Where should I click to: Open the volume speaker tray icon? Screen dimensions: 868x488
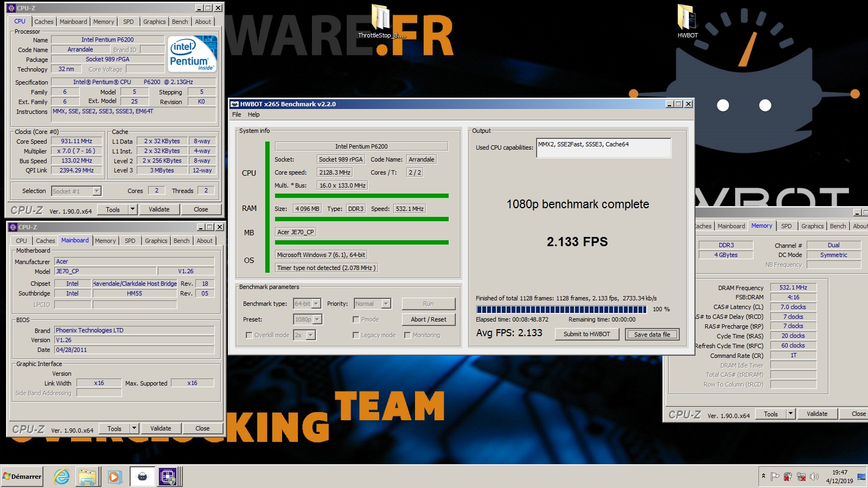tap(814, 477)
